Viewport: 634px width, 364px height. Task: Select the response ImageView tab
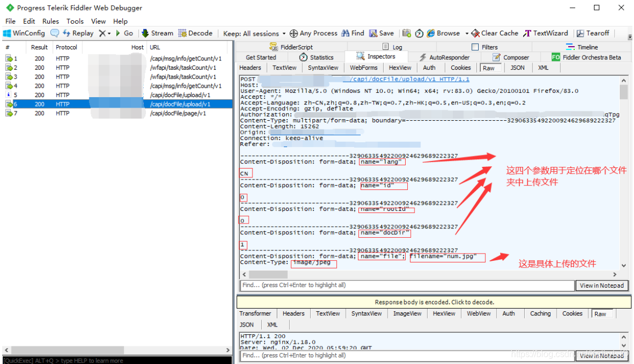[x=407, y=313]
